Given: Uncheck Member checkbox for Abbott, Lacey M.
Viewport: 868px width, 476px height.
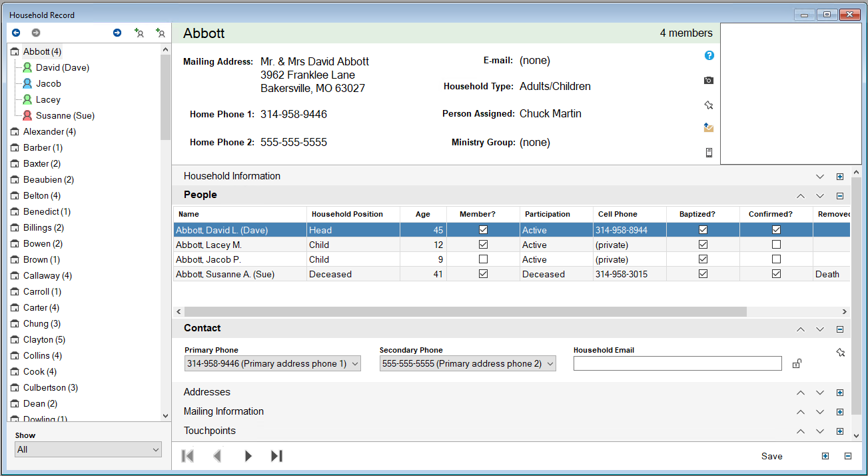Looking at the screenshot, I should coord(483,245).
